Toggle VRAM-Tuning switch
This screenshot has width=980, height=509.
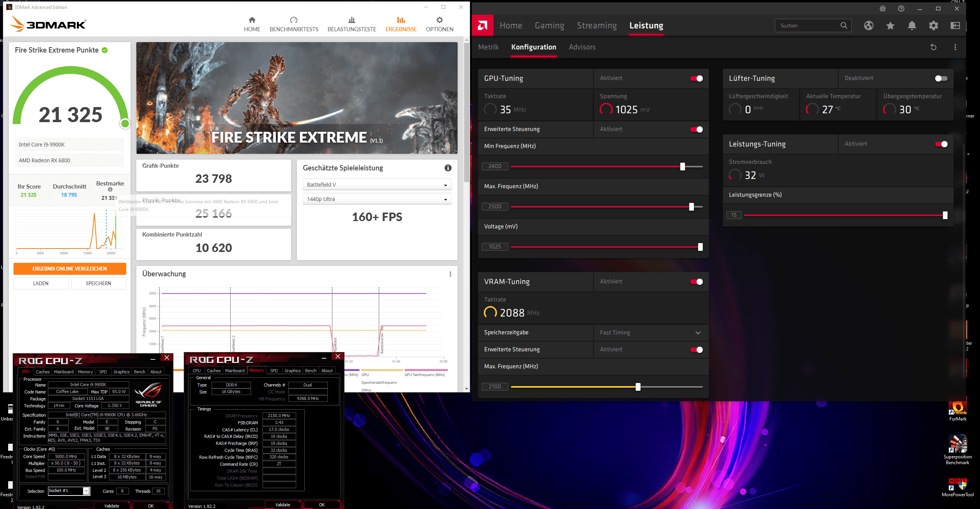point(697,282)
